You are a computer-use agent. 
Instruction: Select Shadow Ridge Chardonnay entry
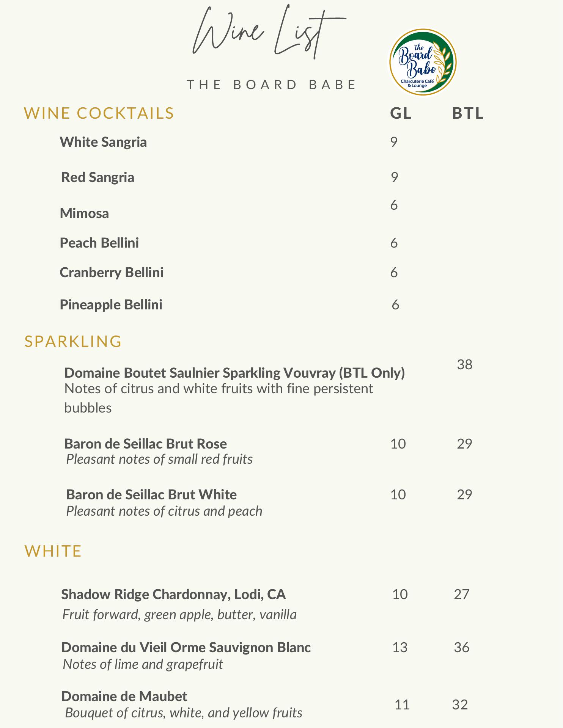pos(173,595)
